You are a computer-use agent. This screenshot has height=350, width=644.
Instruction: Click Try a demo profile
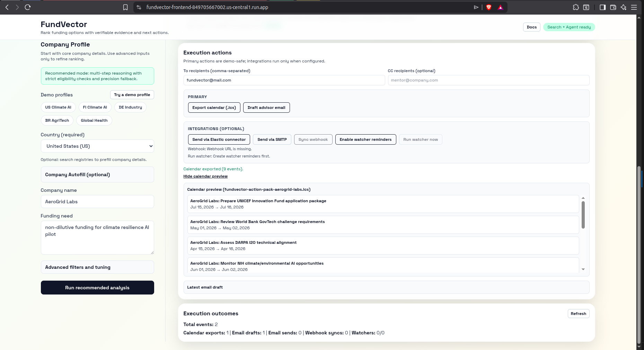tap(132, 95)
